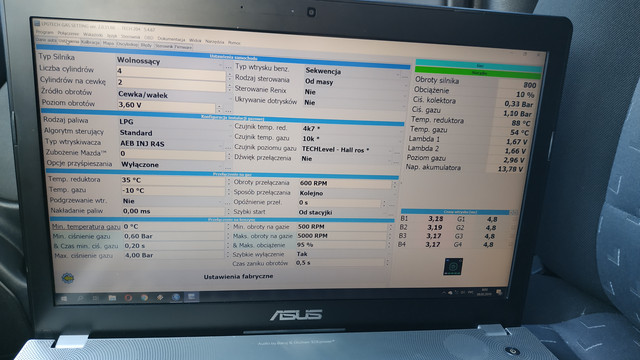Open the notification center in system tray

click(x=499, y=292)
